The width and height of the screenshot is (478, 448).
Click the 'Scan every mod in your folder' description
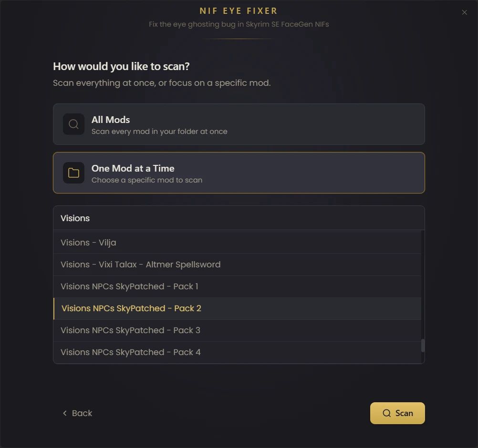pos(159,132)
